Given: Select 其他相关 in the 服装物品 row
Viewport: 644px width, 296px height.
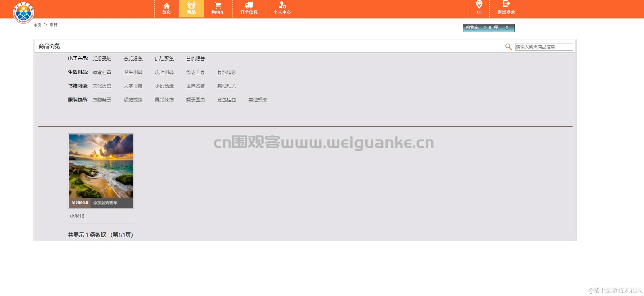Looking at the screenshot, I should 258,100.
